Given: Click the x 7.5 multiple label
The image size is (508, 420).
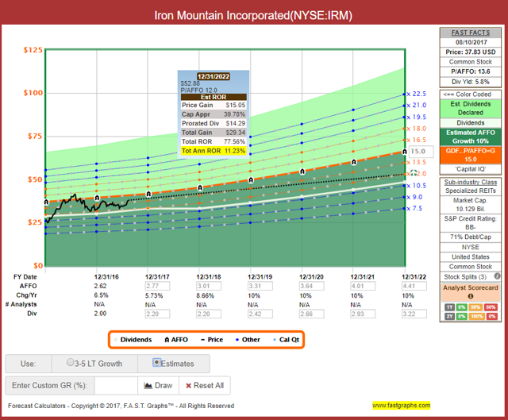Looking at the screenshot, I should pos(414,208).
